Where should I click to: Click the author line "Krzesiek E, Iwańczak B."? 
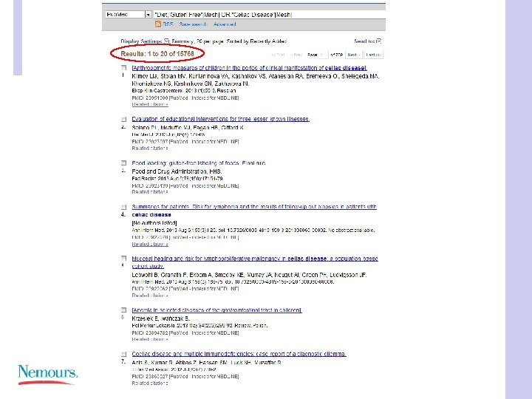pyautogui.click(x=161, y=318)
